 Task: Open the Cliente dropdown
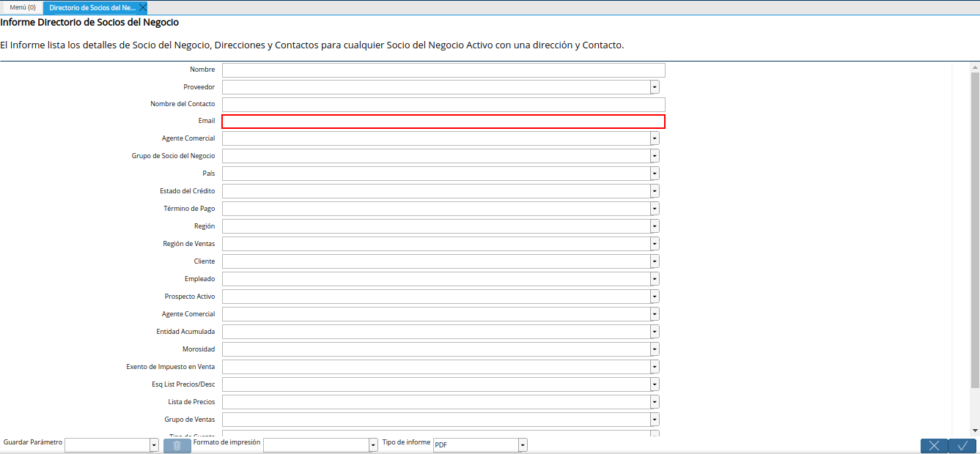click(x=655, y=261)
